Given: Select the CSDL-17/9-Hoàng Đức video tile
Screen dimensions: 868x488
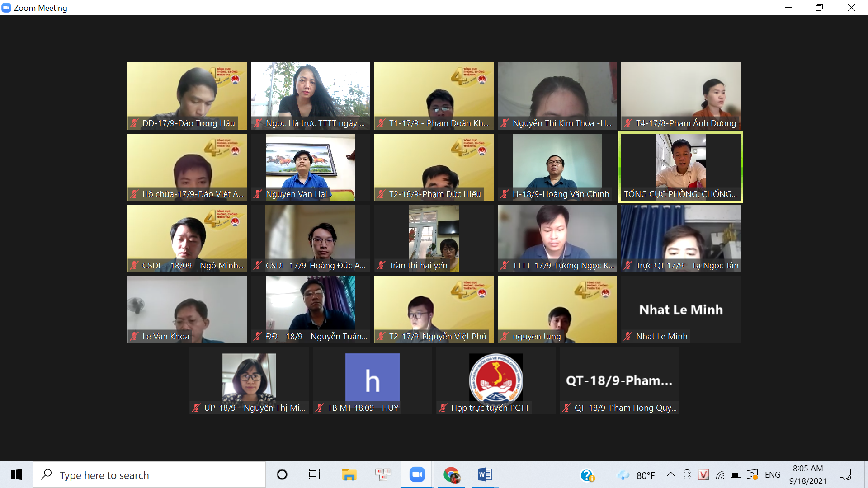Looking at the screenshot, I should (x=311, y=239).
